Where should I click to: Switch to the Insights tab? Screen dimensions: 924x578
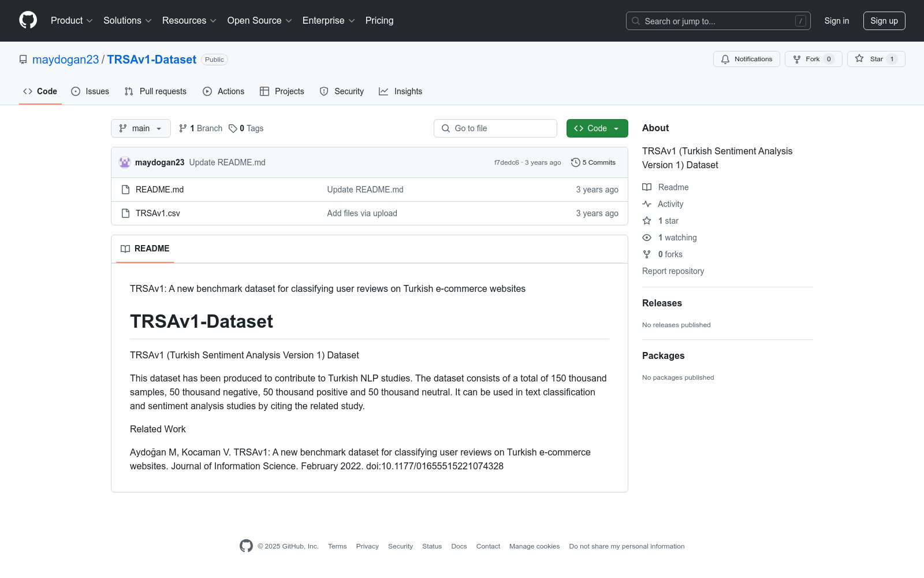click(401, 91)
